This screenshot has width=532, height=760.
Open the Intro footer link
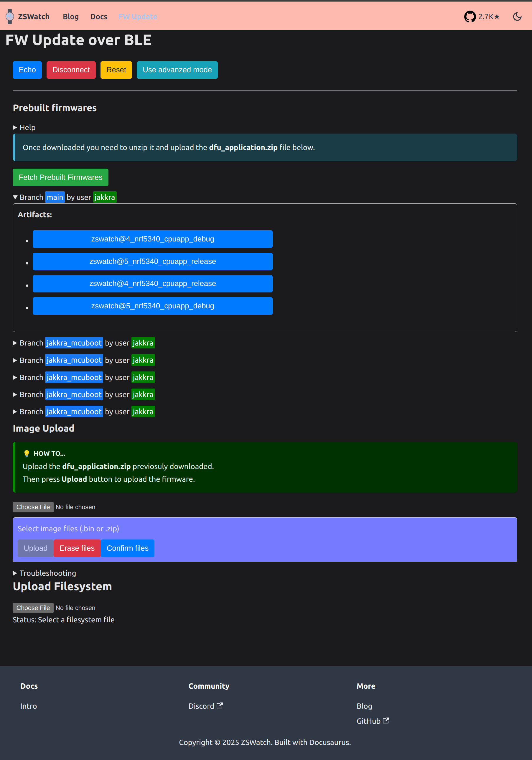29,706
